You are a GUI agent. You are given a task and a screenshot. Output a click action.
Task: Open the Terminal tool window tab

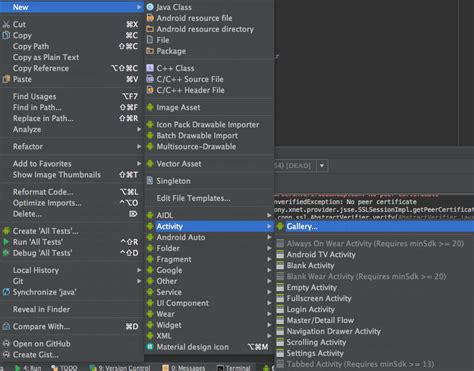coord(233,368)
